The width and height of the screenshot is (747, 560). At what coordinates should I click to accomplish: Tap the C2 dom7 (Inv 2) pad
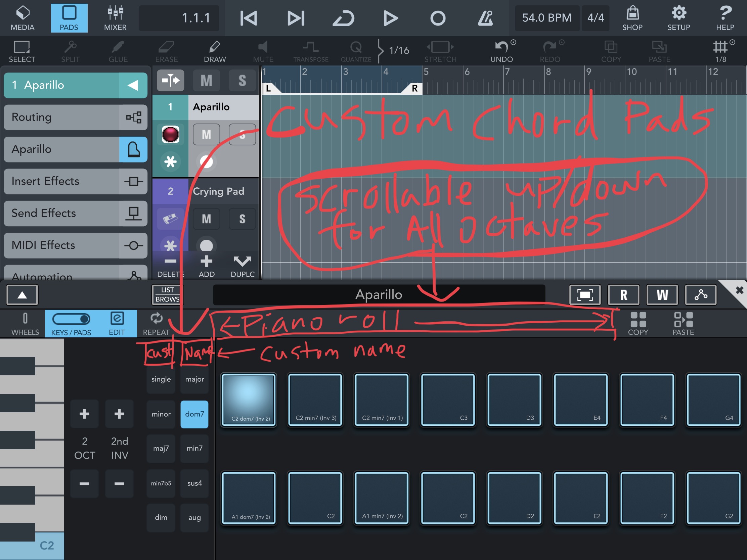249,400
